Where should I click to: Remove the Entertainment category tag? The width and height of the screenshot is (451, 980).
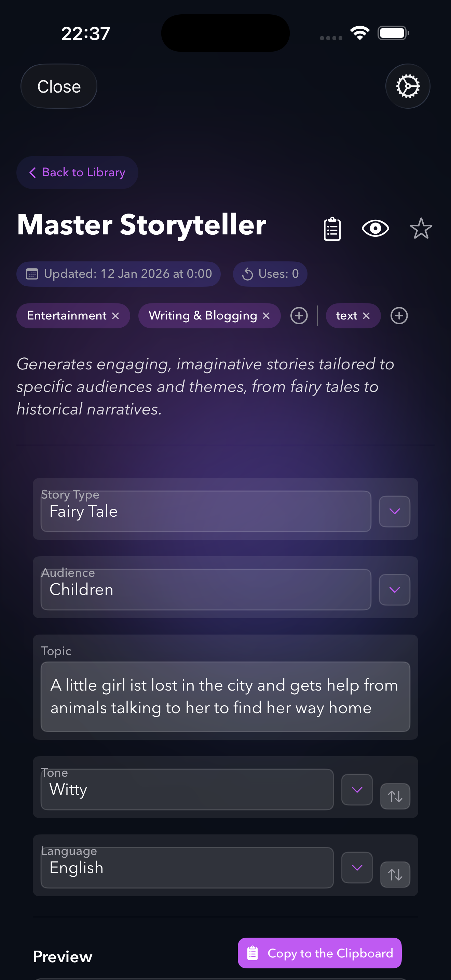tap(115, 316)
